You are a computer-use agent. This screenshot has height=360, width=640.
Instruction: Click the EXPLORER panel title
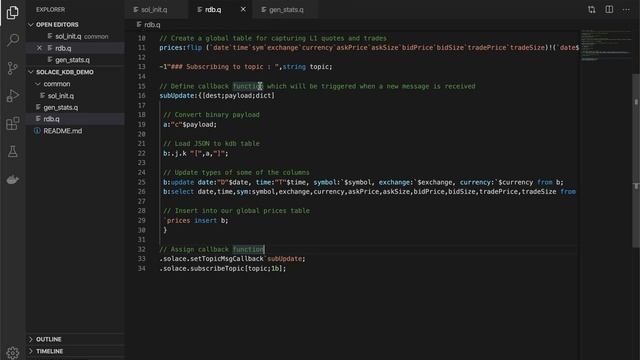coord(50,9)
